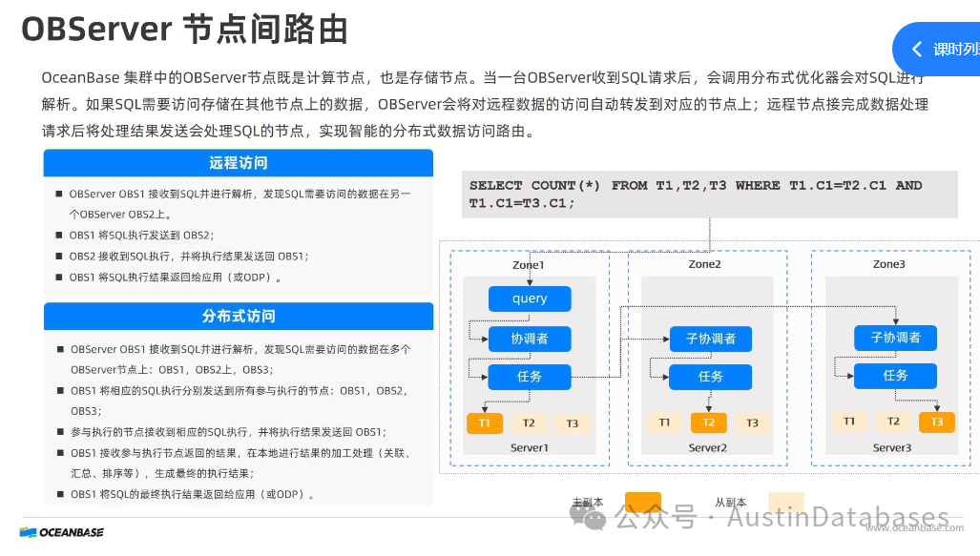Screen dimensions: 980x556
Task: Click T2 replica in Server1
Action: [529, 422]
